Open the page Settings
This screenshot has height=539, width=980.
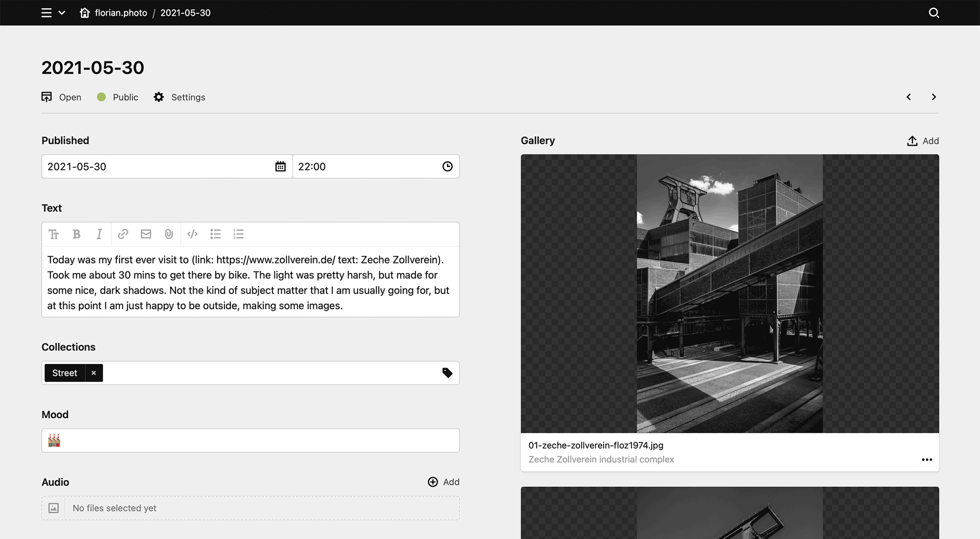[179, 97]
